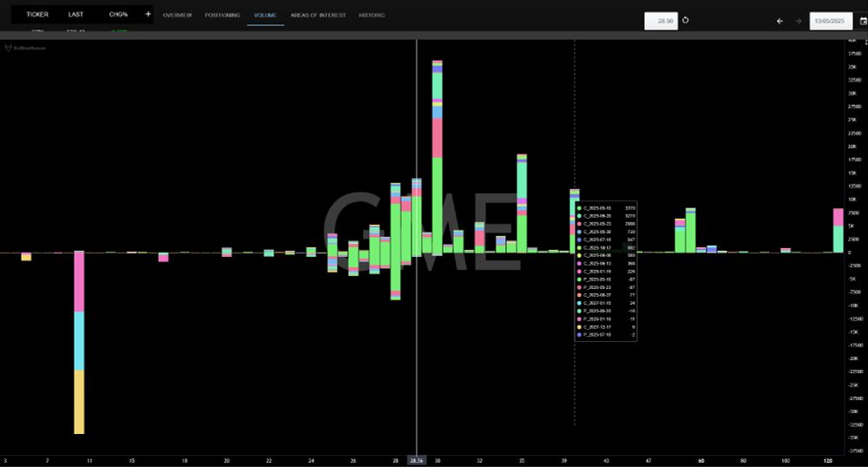Screen dimensions: 868x467
Task: Sort watchlist by CHG% column header
Action: point(118,15)
